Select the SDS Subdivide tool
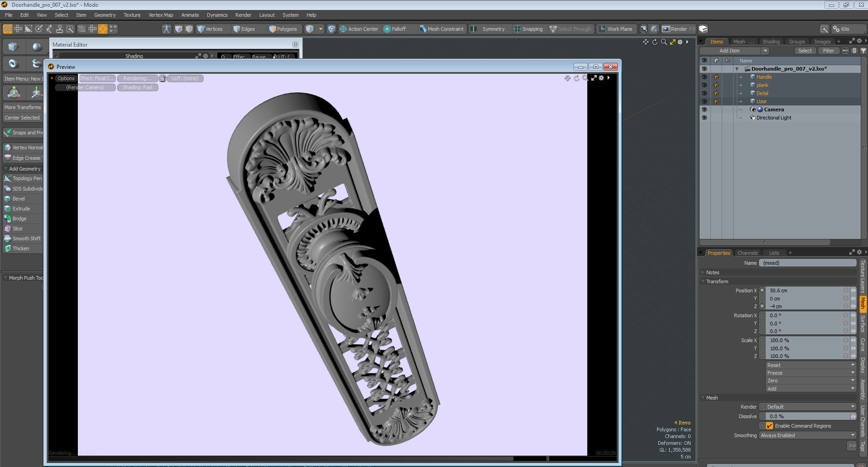Viewport: 868px width, 467px height. (x=23, y=189)
